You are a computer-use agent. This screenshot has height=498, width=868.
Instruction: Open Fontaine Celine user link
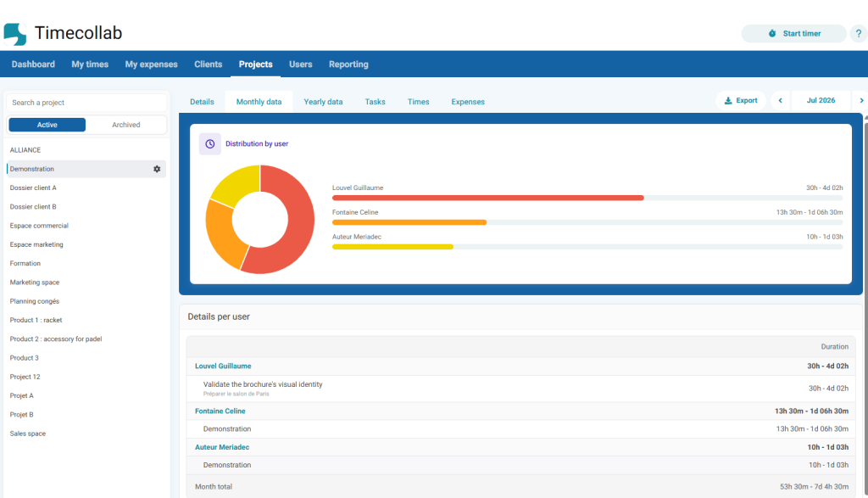[x=220, y=411]
